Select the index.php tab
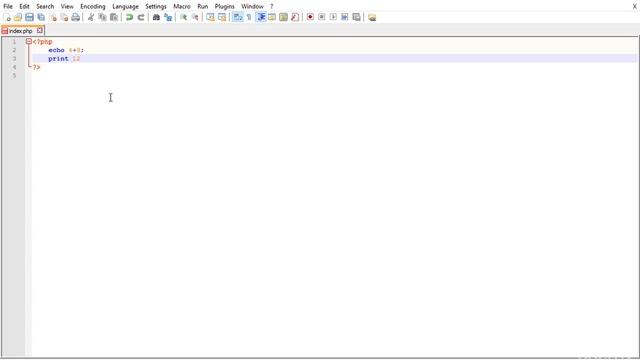Viewport: 640px width, 360px height. click(20, 31)
